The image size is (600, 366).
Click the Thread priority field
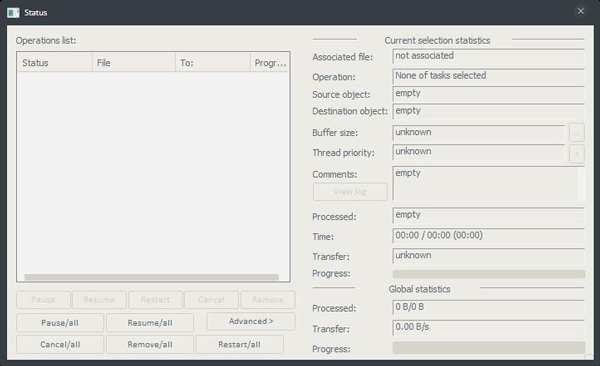click(x=479, y=152)
